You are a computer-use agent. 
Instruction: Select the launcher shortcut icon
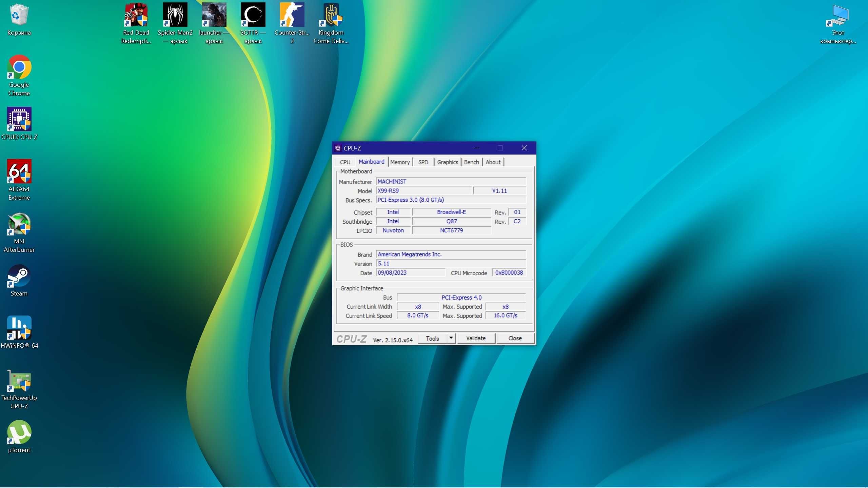pos(214,15)
